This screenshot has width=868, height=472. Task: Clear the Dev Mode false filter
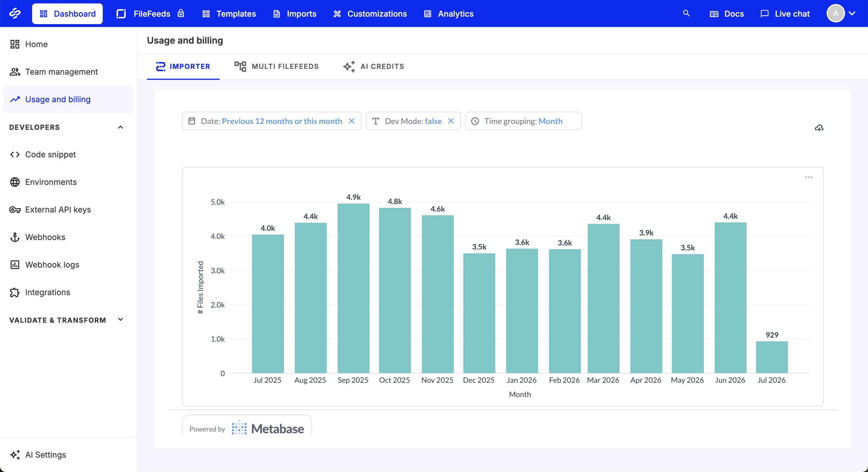click(451, 121)
